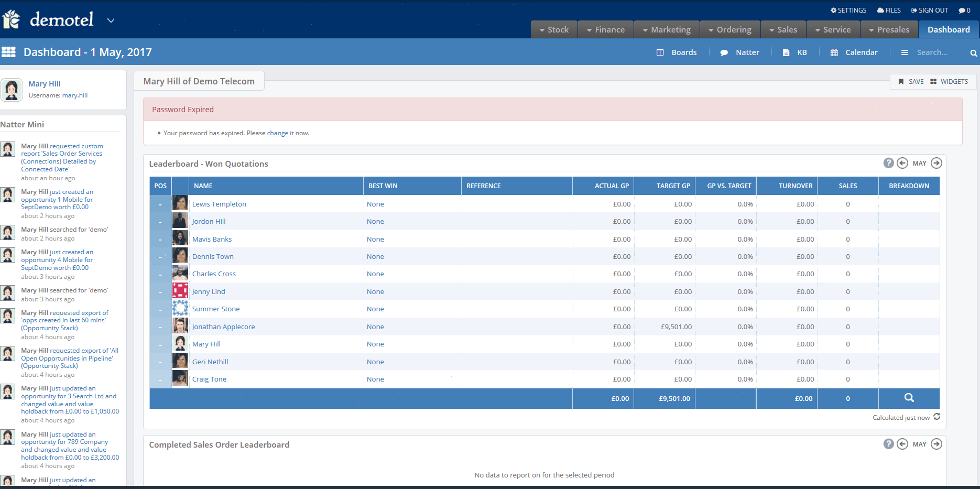Click Jenny Lind's red pattern avatar
Screen dimensions: 980x489
180,290
